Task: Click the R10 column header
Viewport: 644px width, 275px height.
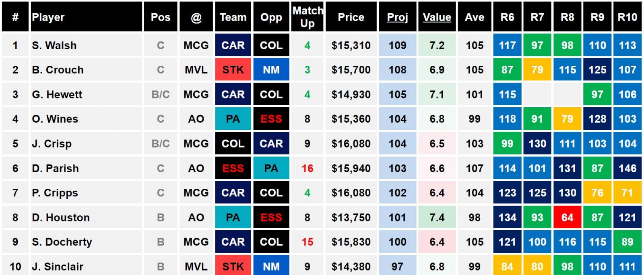Action: point(627,17)
